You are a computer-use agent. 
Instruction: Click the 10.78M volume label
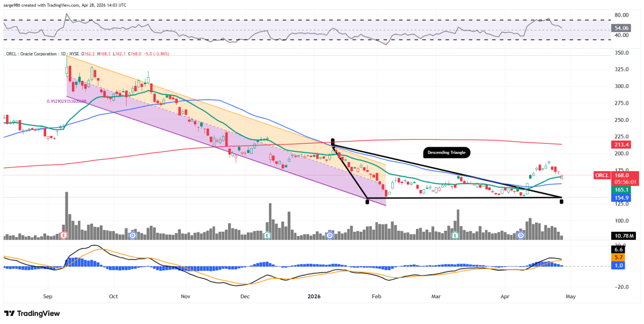coord(623,235)
